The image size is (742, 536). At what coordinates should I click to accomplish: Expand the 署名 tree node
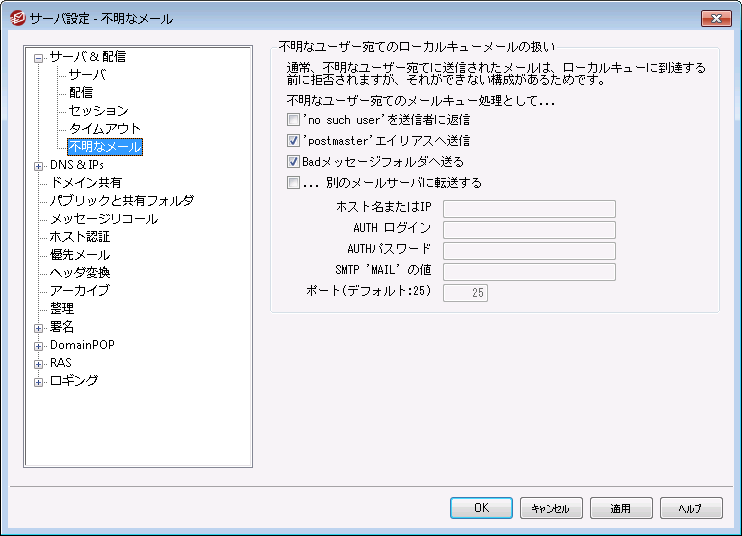39,327
